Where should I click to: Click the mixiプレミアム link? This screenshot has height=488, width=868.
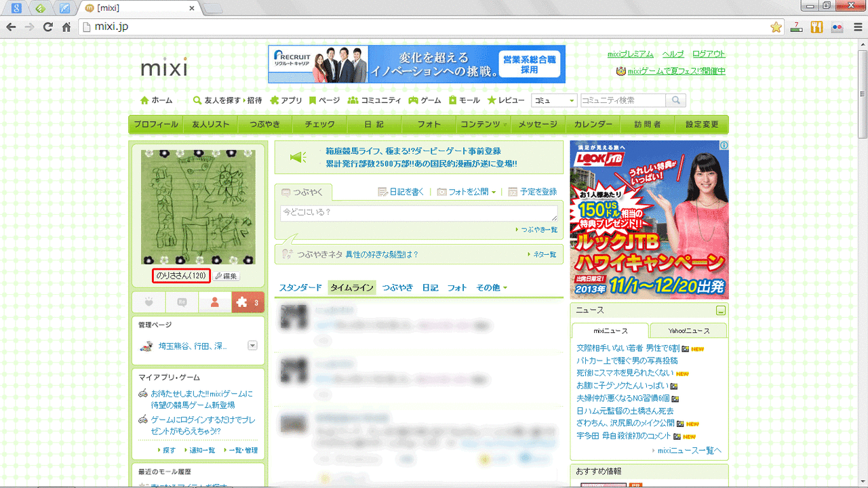click(x=631, y=54)
